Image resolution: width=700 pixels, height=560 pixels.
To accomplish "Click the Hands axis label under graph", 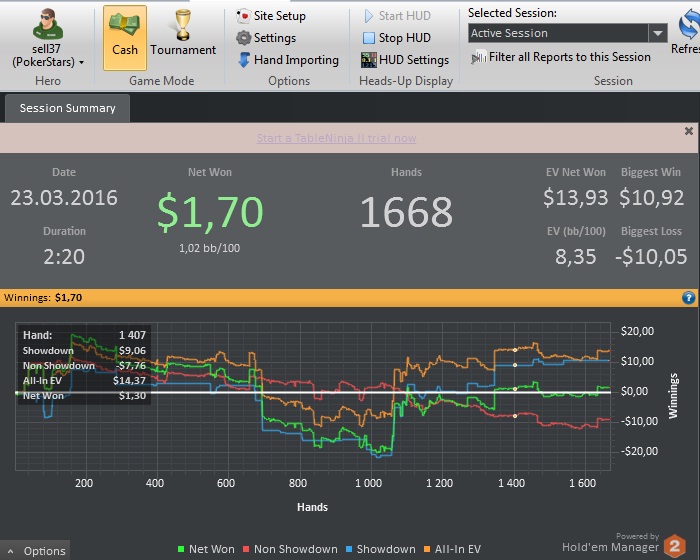I will 312,507.
